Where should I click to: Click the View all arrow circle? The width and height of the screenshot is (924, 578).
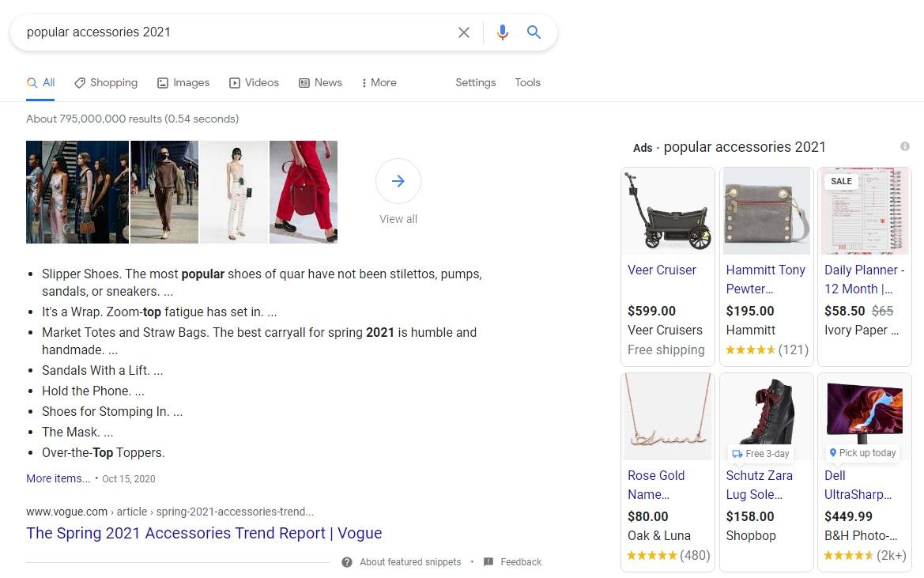click(x=398, y=181)
